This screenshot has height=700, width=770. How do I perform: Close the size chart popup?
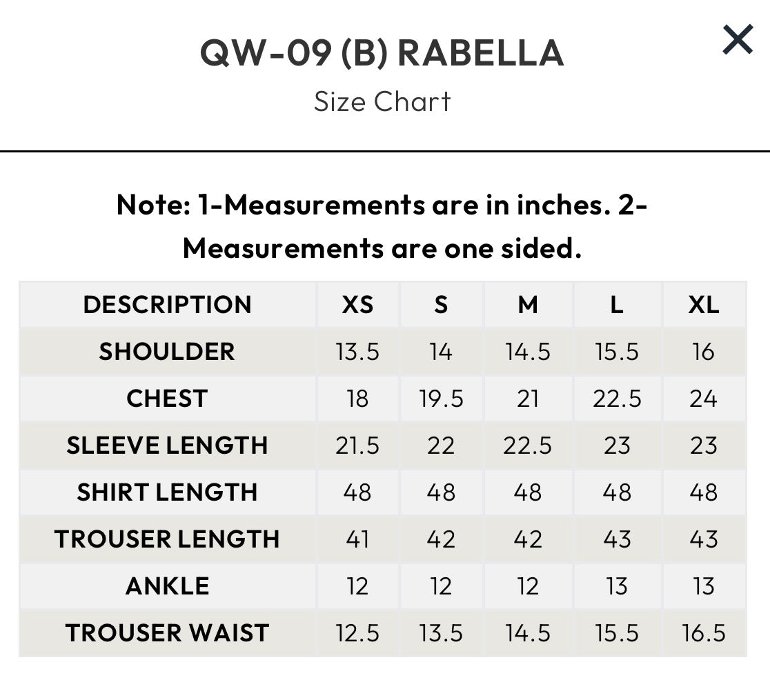click(738, 40)
